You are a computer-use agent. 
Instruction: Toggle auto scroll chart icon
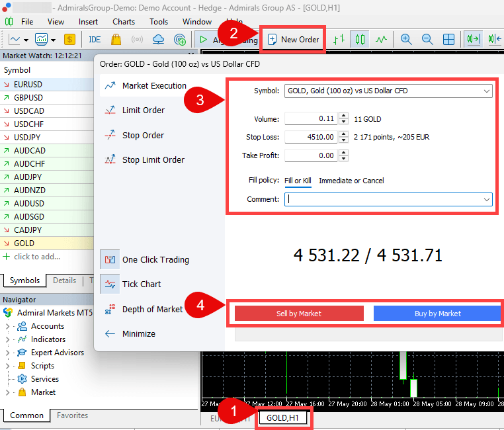[x=473, y=40]
